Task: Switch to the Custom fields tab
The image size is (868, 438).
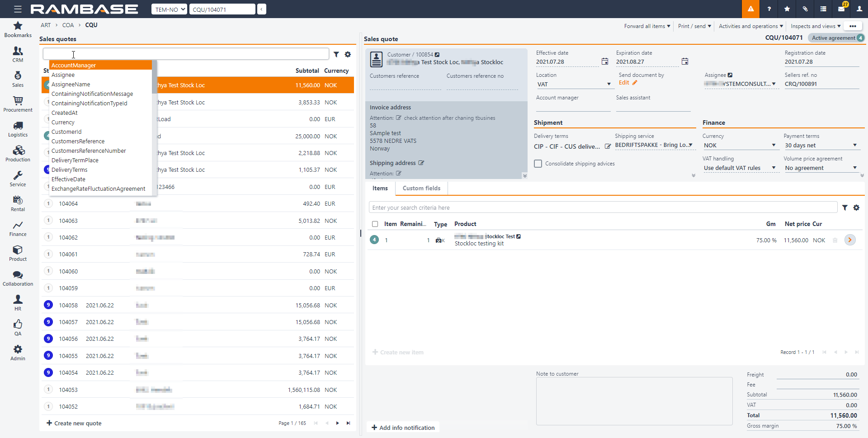Action: (421, 188)
